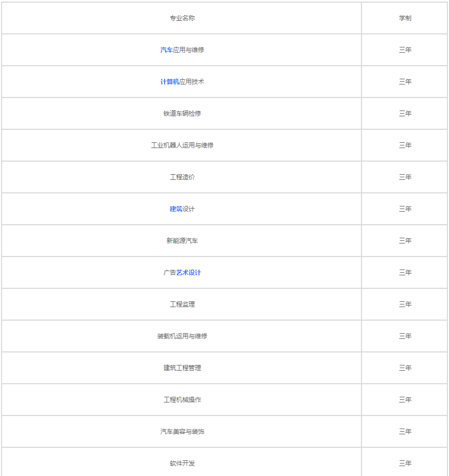Screen dimensions: 449x476
Task: Click the 铁道车辆检修 row text
Action: pyautogui.click(x=182, y=114)
